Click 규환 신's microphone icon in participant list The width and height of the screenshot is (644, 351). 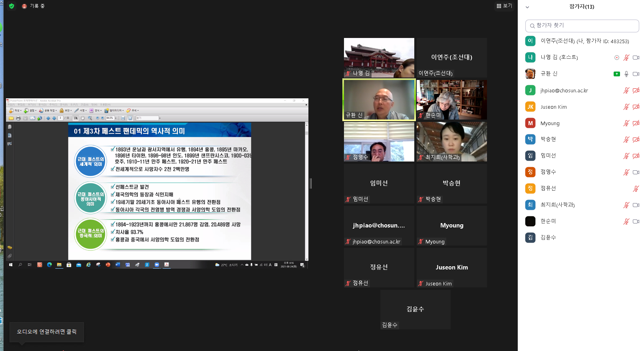pyautogui.click(x=626, y=74)
